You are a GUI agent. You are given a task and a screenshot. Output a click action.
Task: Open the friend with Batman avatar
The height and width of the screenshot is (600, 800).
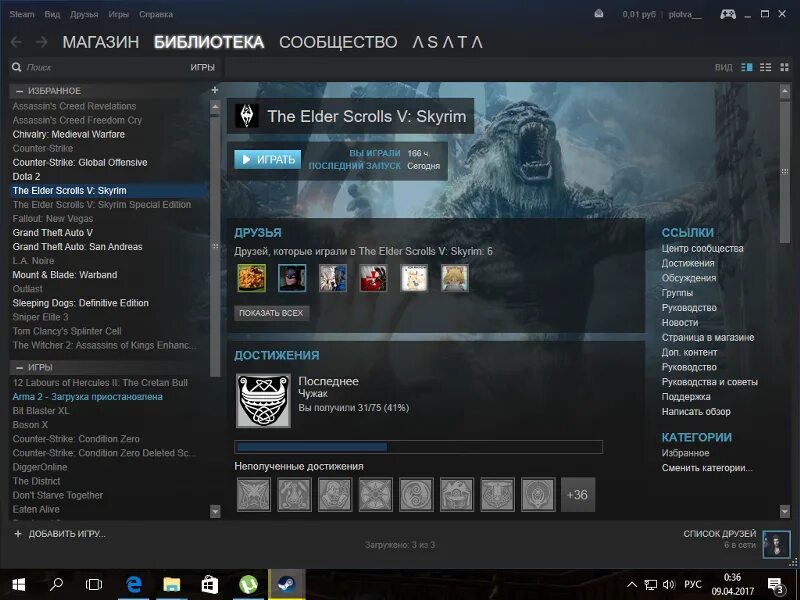point(292,278)
